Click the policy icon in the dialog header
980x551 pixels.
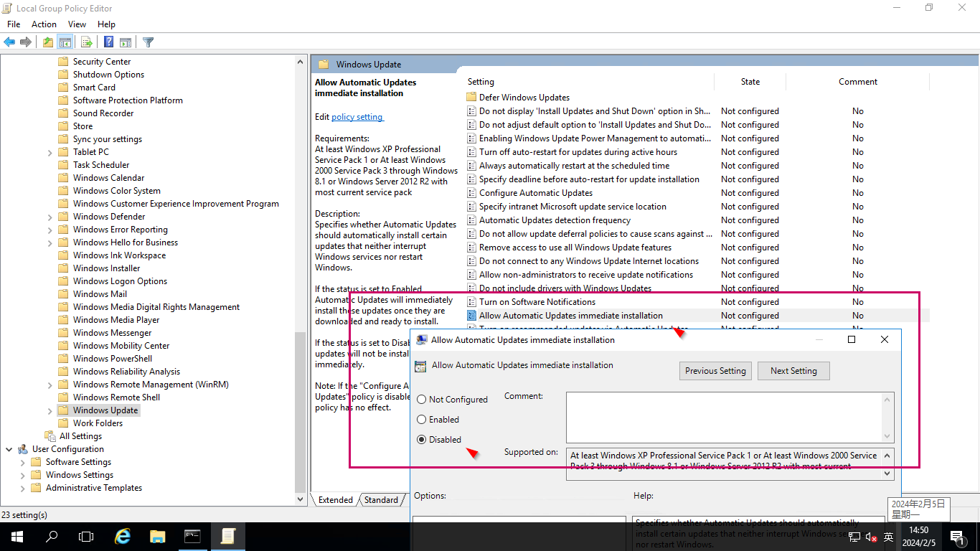click(421, 365)
